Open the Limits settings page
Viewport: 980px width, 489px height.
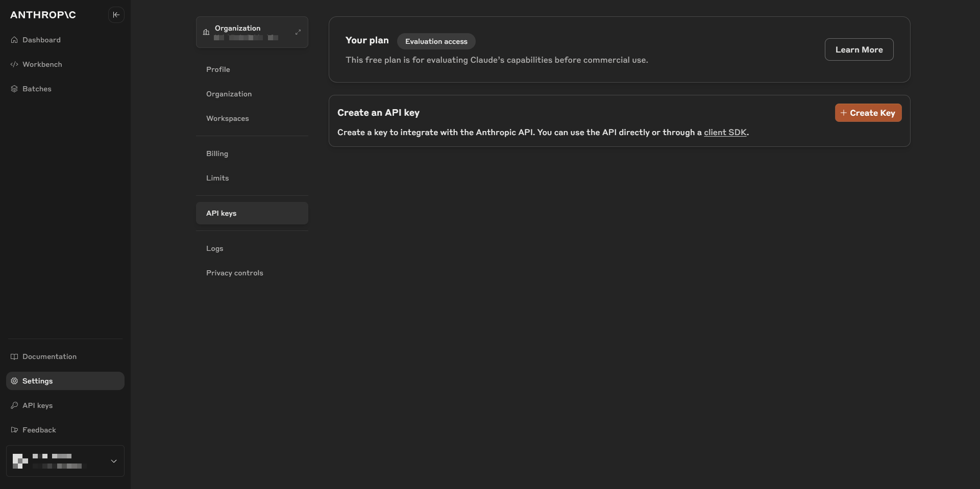(217, 178)
